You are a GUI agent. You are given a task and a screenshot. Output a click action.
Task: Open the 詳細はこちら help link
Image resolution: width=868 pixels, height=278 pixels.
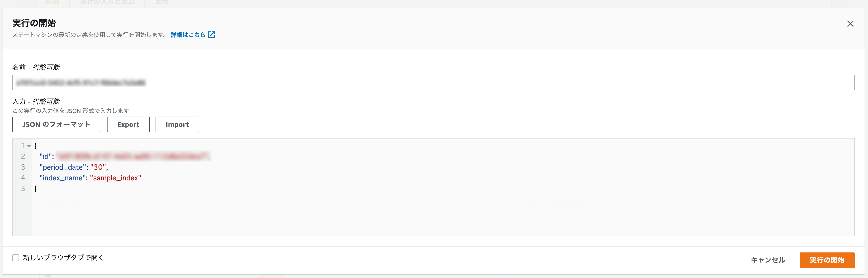(188, 35)
